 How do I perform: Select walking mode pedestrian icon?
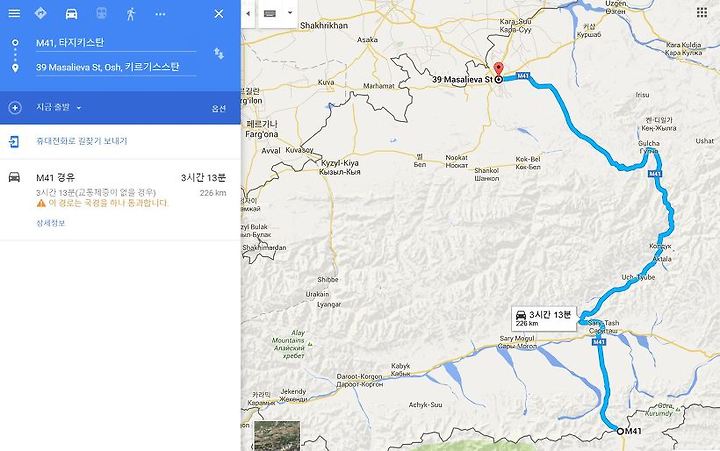point(131,14)
